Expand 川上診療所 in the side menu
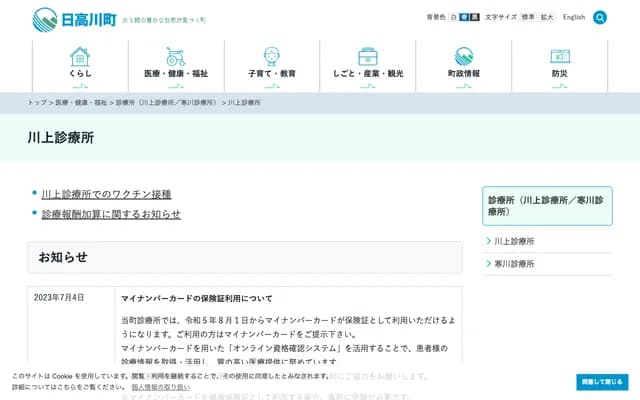 (x=515, y=242)
